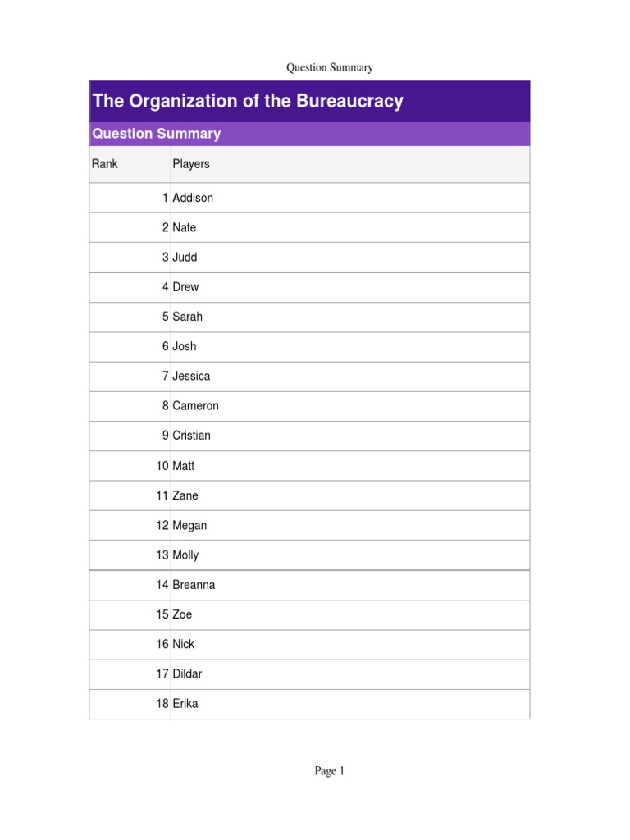Screen dimensions: 630x840
Task: Click the name Zane
Action: tap(185, 495)
